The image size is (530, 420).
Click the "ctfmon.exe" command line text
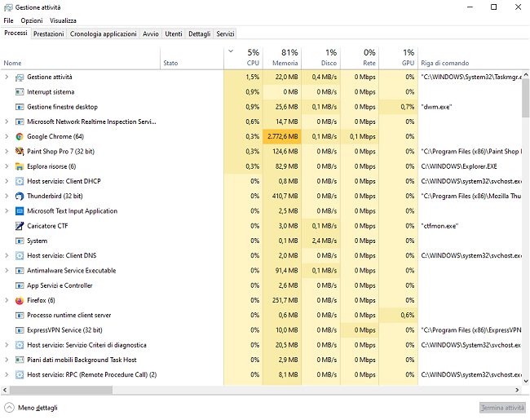(x=439, y=226)
